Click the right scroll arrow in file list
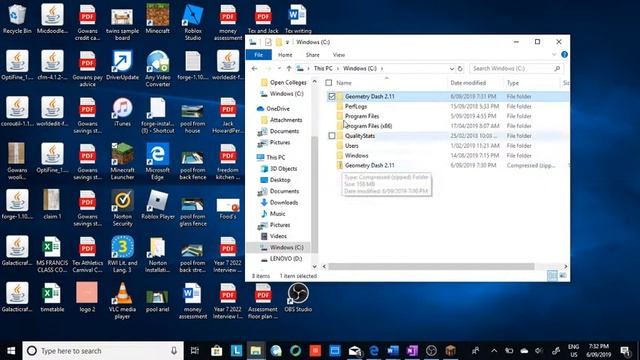 (x=565, y=267)
